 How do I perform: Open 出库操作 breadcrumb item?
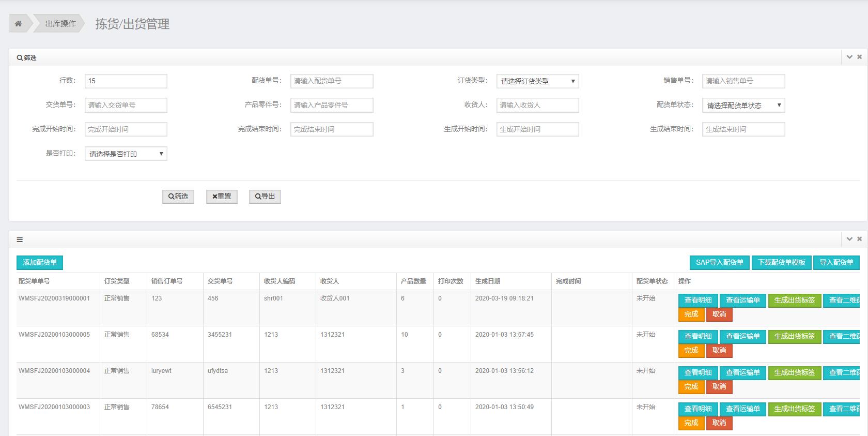point(60,24)
